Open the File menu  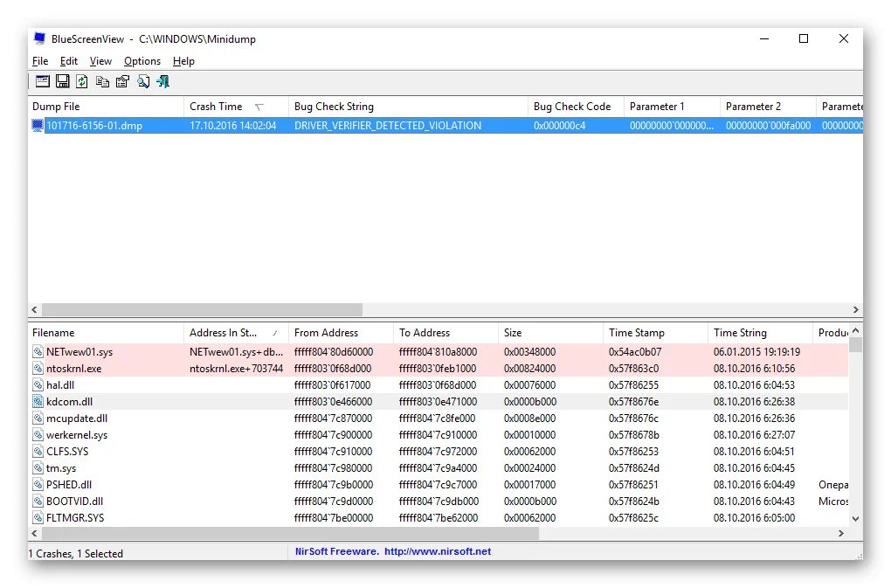pos(40,61)
